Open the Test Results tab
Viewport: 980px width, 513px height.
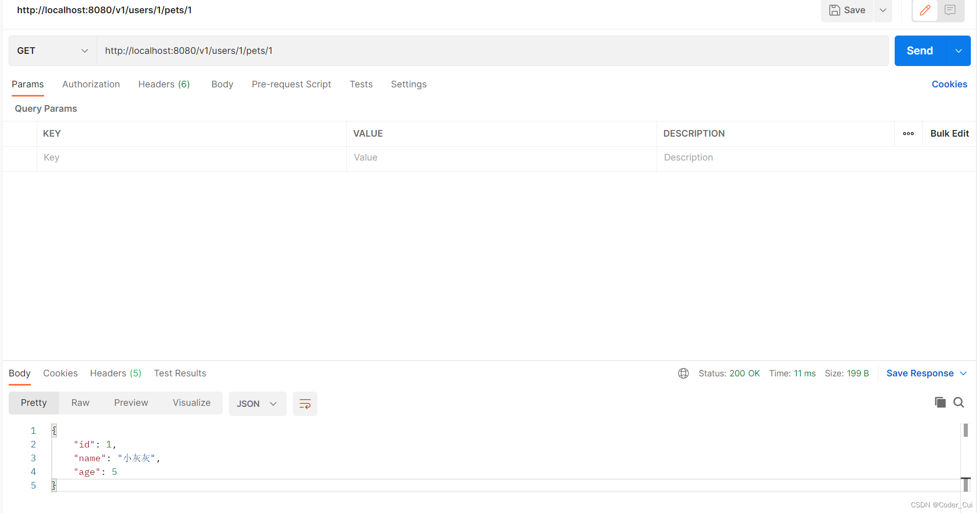pyautogui.click(x=180, y=373)
